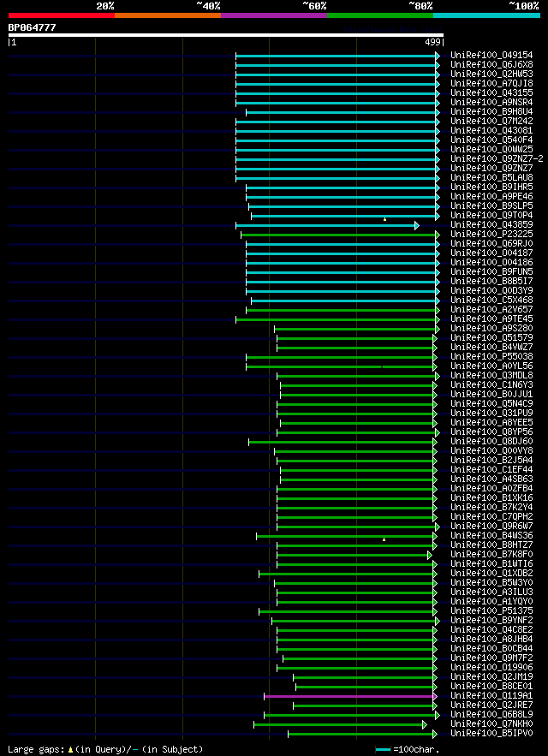Click the arrowhead ending the B7K8F0 alignment
Image resolution: width=548 pixels, height=756 pixels.
click(x=430, y=555)
